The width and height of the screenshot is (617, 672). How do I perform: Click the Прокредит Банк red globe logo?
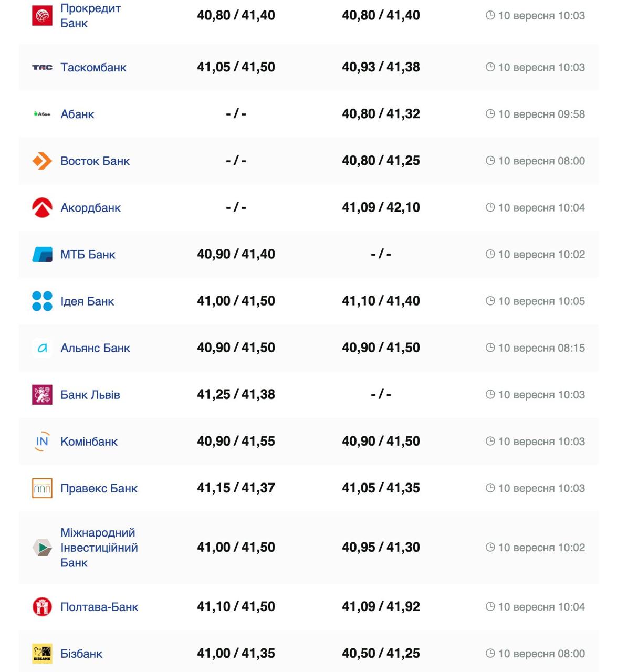tap(42, 16)
